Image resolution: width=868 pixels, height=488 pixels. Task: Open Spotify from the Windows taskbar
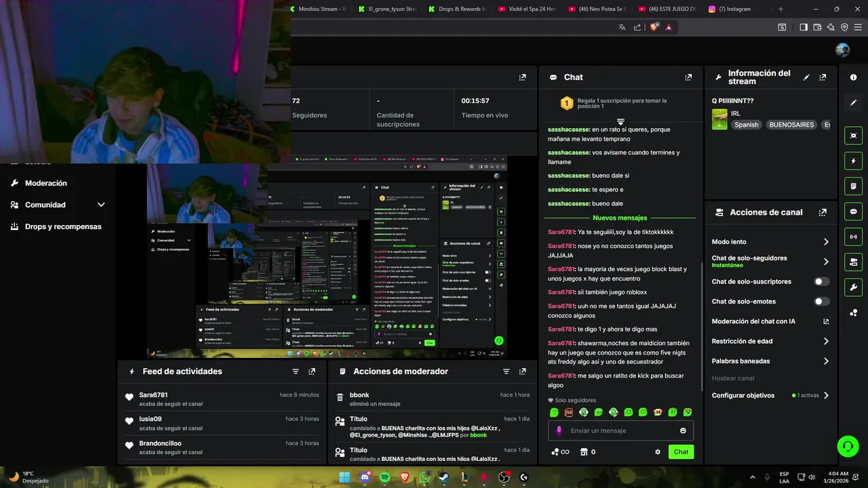tap(385, 477)
